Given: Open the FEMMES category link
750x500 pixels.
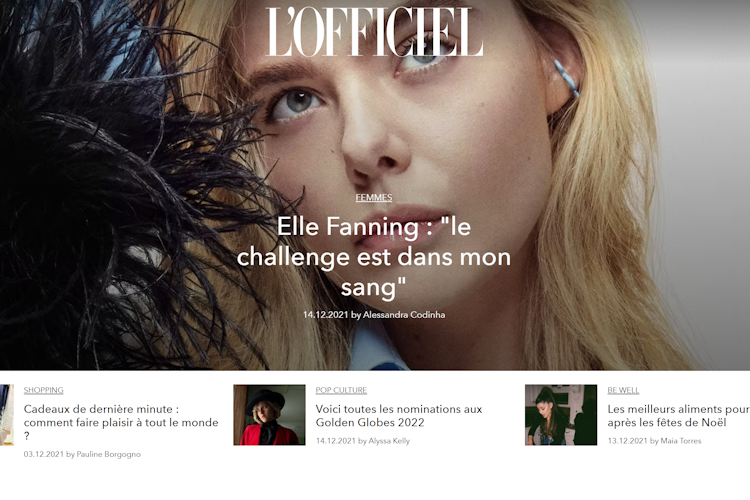Looking at the screenshot, I should point(374,197).
